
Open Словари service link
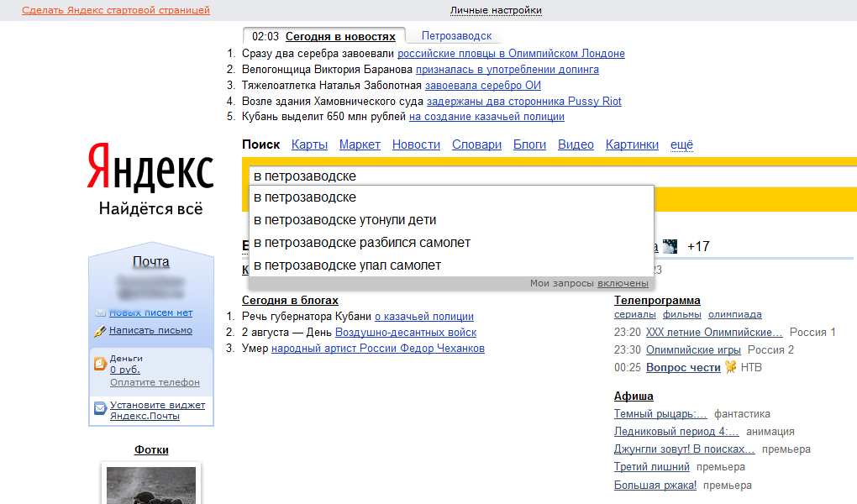(476, 144)
